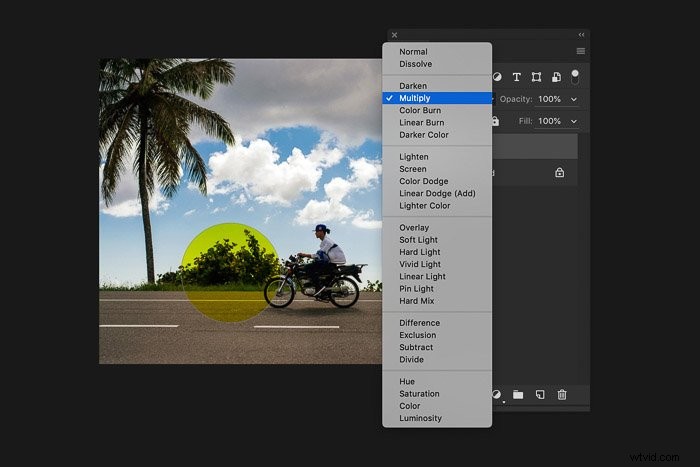This screenshot has height=467, width=700.
Task: Choose Color Dodge blend mode
Action: pyautogui.click(x=437, y=181)
